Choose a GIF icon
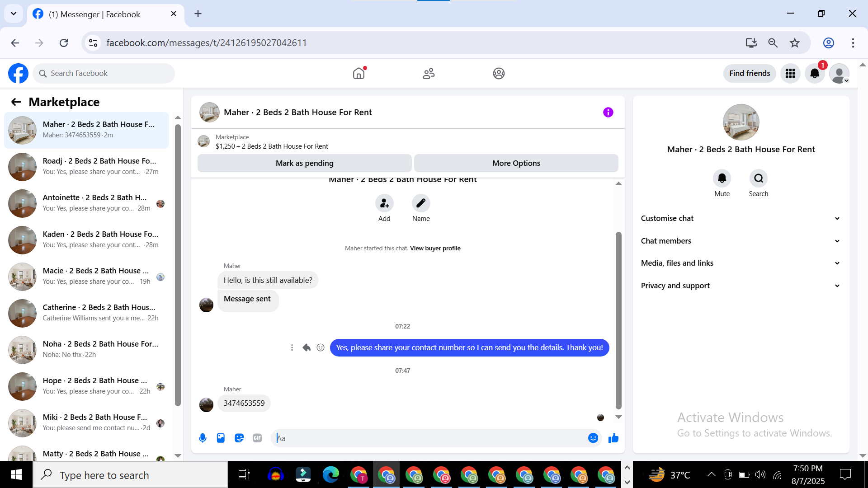The image size is (868, 488). pos(257,438)
